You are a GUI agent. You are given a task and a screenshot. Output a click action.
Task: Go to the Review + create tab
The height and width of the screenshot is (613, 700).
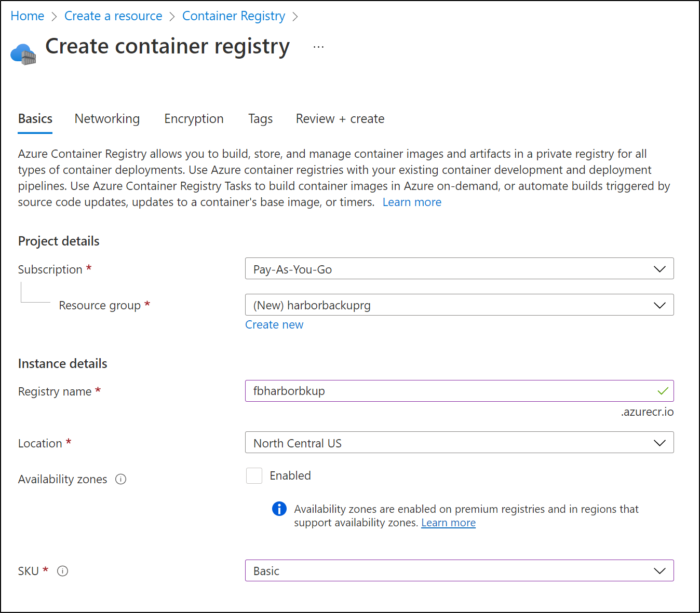(x=340, y=119)
